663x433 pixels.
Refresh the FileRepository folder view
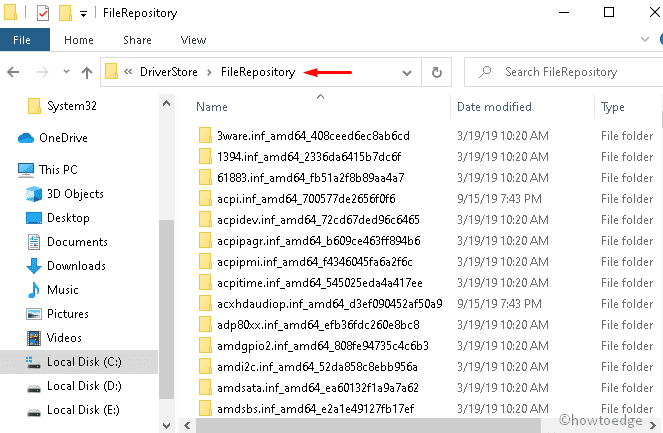coord(436,72)
